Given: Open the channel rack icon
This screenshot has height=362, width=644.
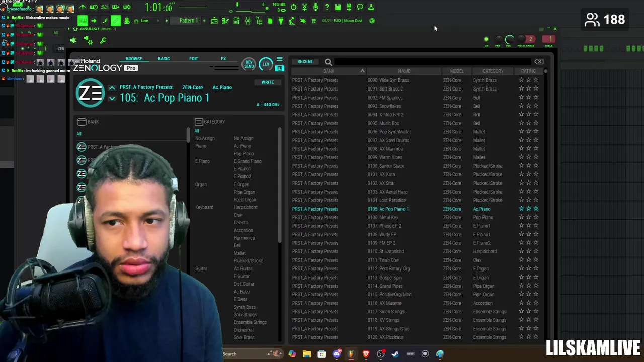Looking at the screenshot, I should (x=236, y=21).
